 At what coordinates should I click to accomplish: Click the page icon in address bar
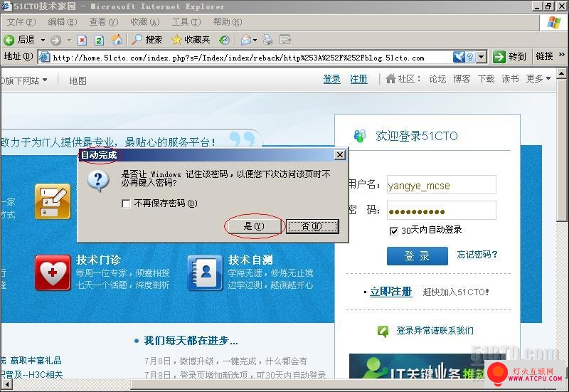tap(45, 57)
